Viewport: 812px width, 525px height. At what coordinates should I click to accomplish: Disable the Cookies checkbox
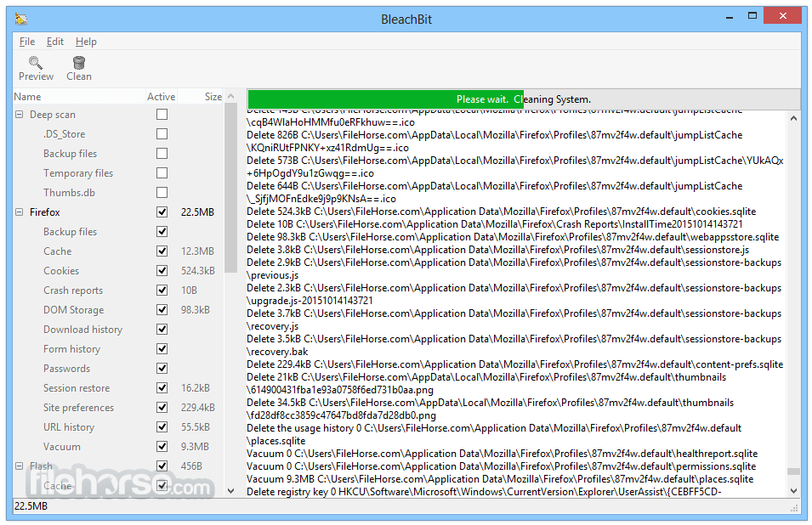[x=162, y=270]
